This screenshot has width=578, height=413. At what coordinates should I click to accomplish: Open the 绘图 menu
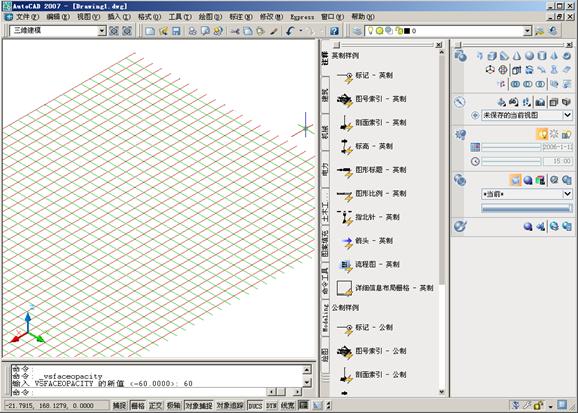tap(210, 17)
